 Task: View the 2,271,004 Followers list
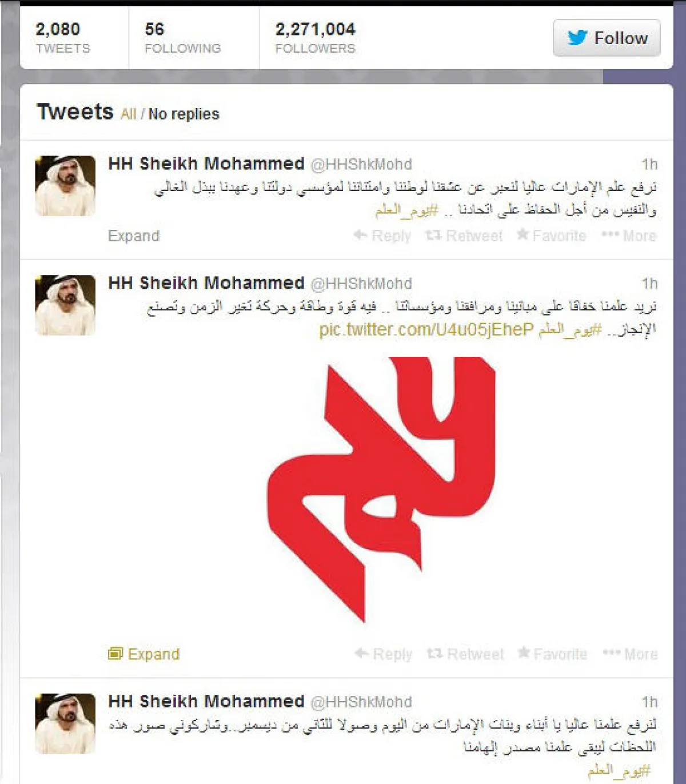coord(315,38)
